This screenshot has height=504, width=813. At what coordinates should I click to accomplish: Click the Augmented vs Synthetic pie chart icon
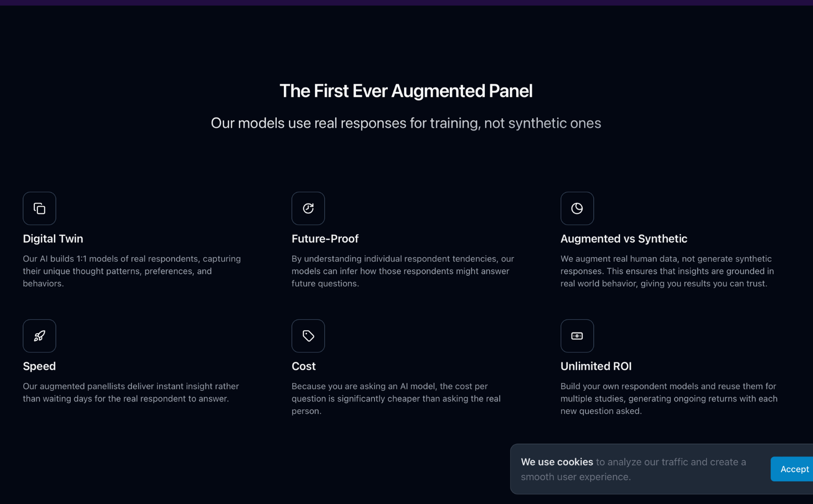pos(577,208)
